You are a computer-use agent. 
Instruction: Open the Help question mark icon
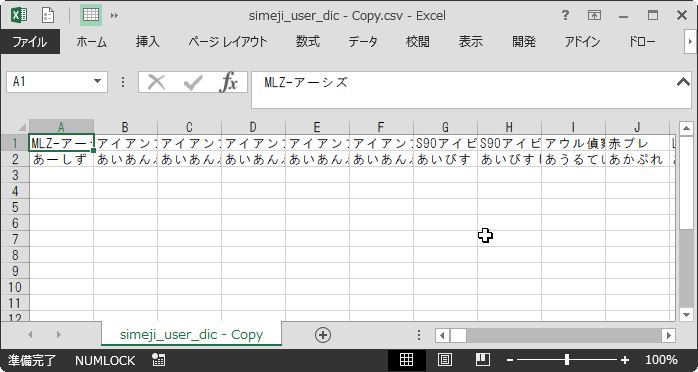click(x=565, y=16)
